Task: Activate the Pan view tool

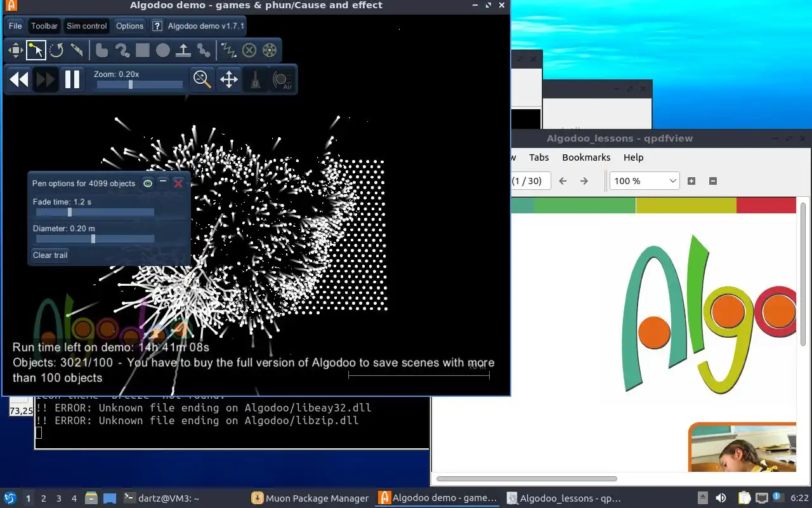Action: point(228,79)
